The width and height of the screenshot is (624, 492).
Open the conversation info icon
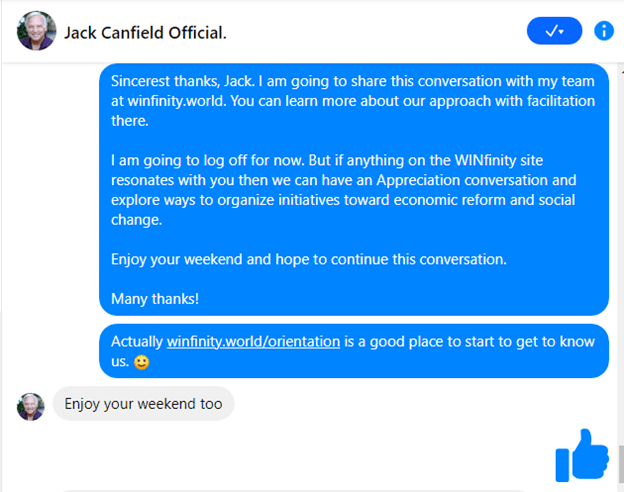(603, 31)
